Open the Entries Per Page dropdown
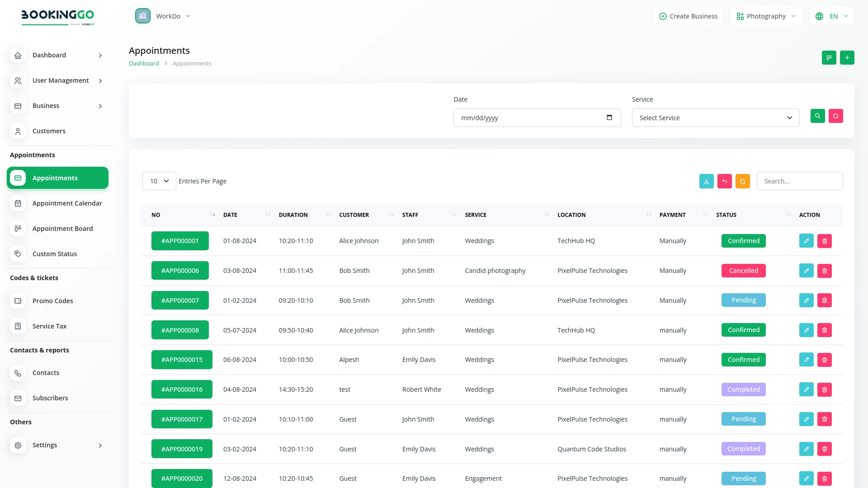 (158, 181)
